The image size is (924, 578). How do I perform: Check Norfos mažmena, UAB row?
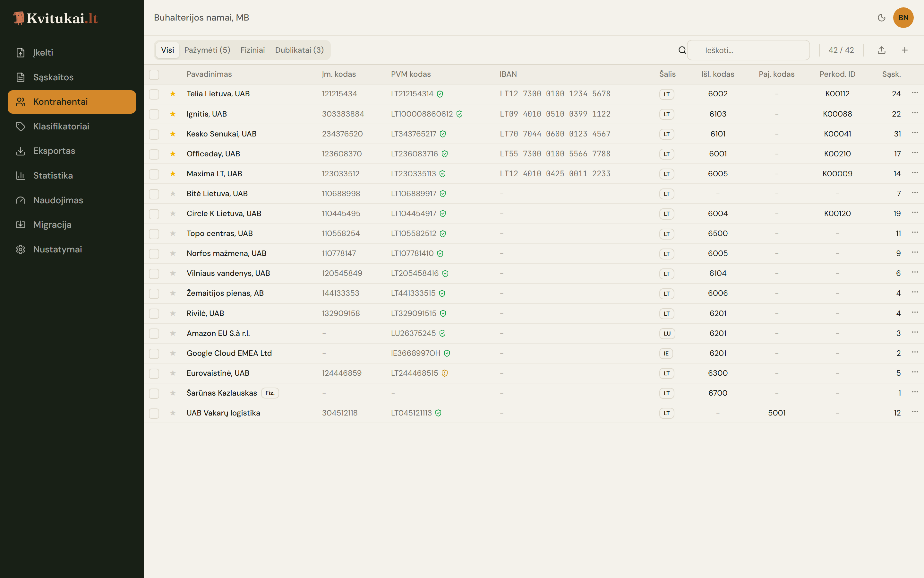(x=154, y=253)
